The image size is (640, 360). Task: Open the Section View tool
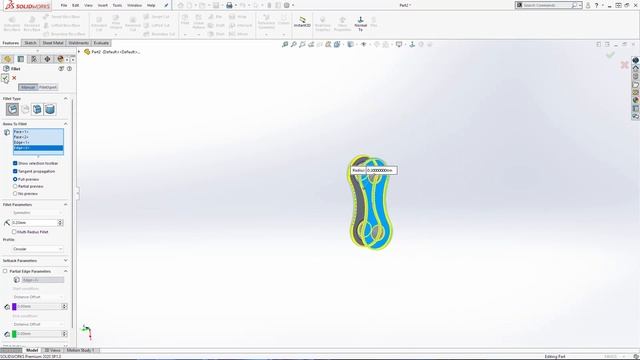[311, 44]
